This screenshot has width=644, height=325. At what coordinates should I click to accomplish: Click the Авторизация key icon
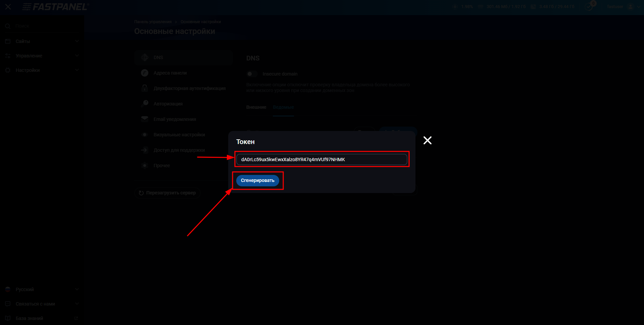tap(145, 104)
